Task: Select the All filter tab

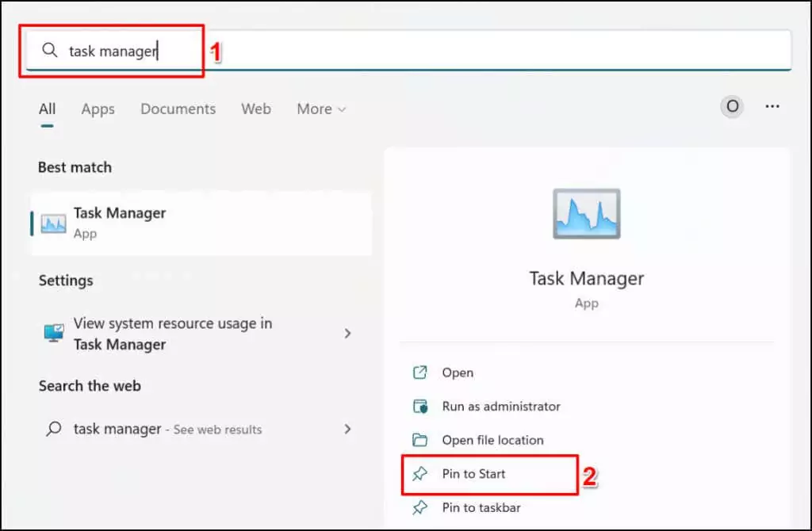Action: click(x=47, y=109)
